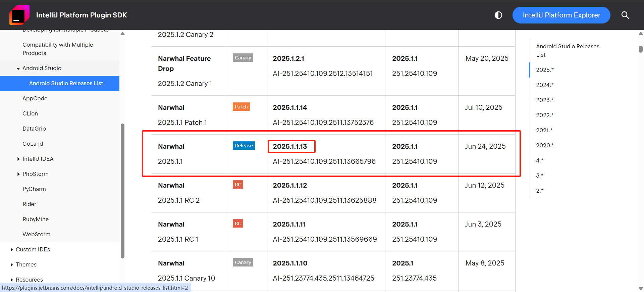Select version 2025.1.1.11 text
This screenshot has width=644, height=292.
(x=289, y=224)
